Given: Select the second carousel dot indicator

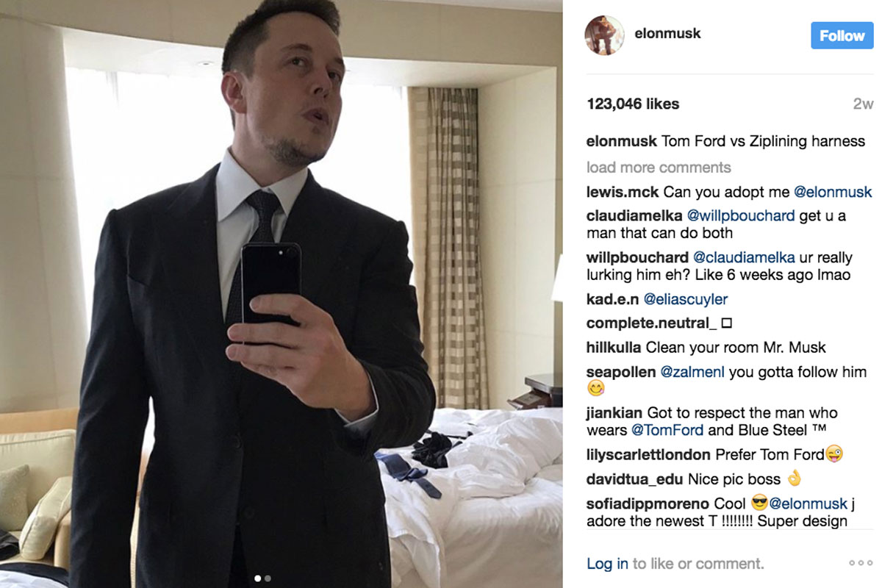Looking at the screenshot, I should (x=268, y=578).
